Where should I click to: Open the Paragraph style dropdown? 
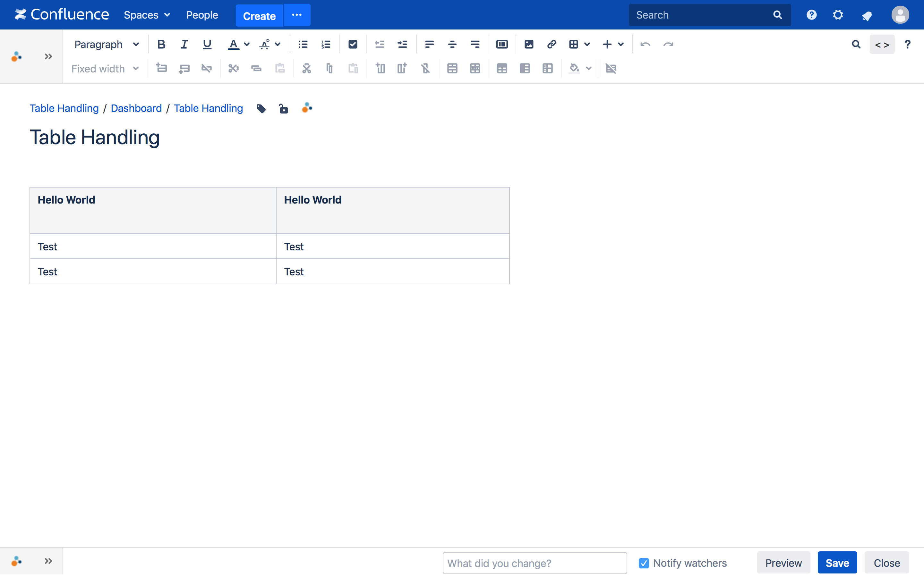pyautogui.click(x=107, y=44)
